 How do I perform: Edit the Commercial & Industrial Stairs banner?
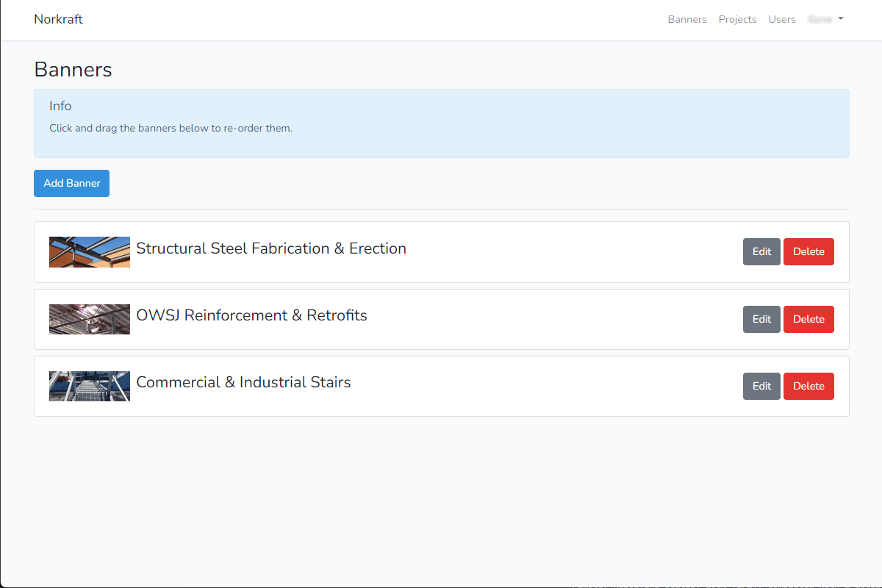pos(761,386)
